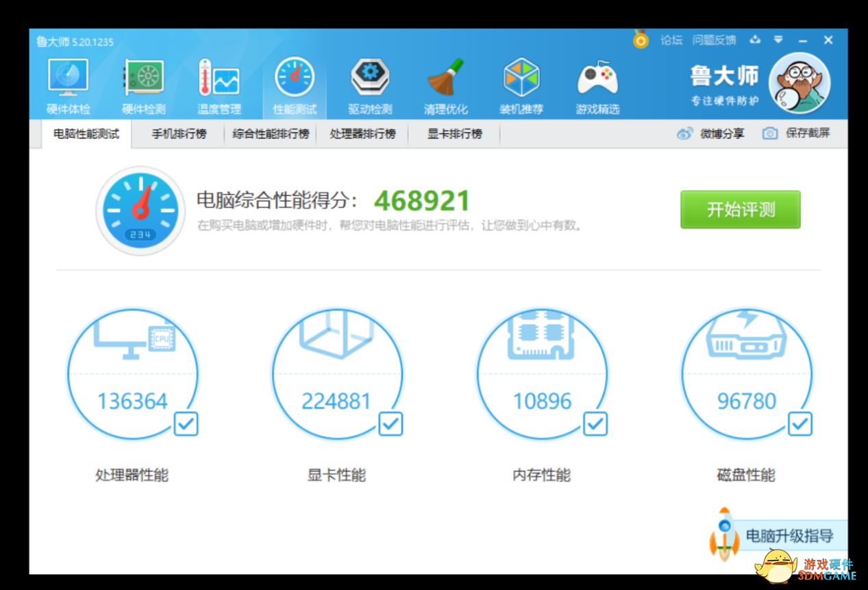868x590 pixels.
Task: Switch to the 电脑性能测试 tab
Action: coord(86,134)
